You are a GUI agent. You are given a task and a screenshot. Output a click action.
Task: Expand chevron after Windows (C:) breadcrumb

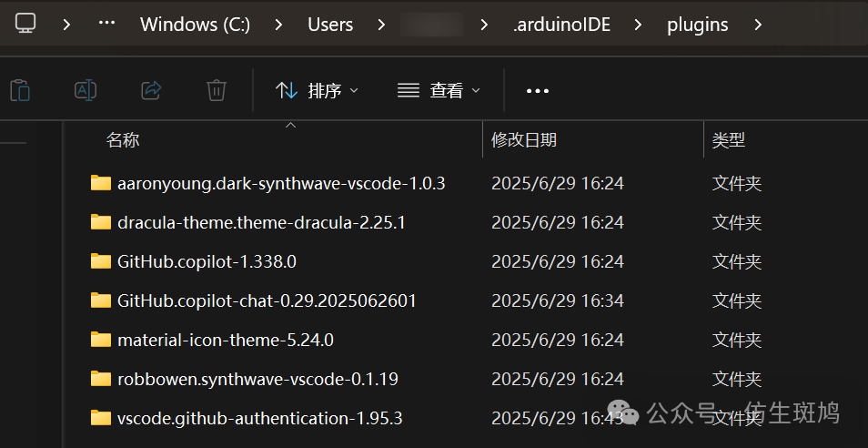click(279, 24)
